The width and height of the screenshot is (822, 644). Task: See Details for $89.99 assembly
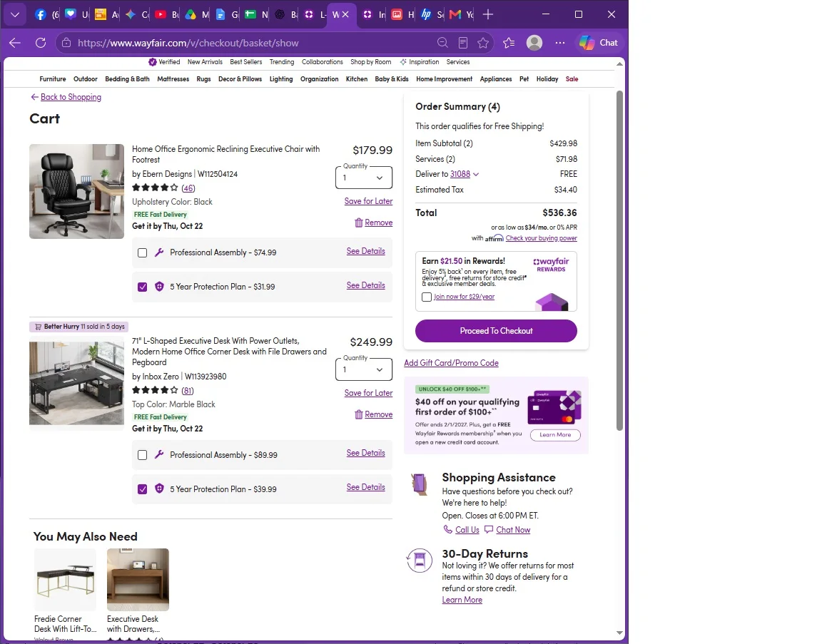365,454
